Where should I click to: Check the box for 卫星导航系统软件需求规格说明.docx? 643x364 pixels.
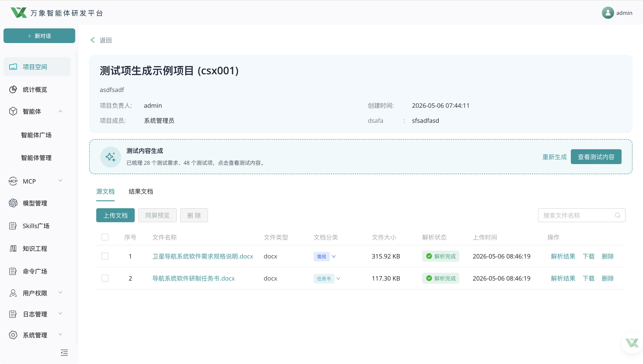[x=105, y=256]
